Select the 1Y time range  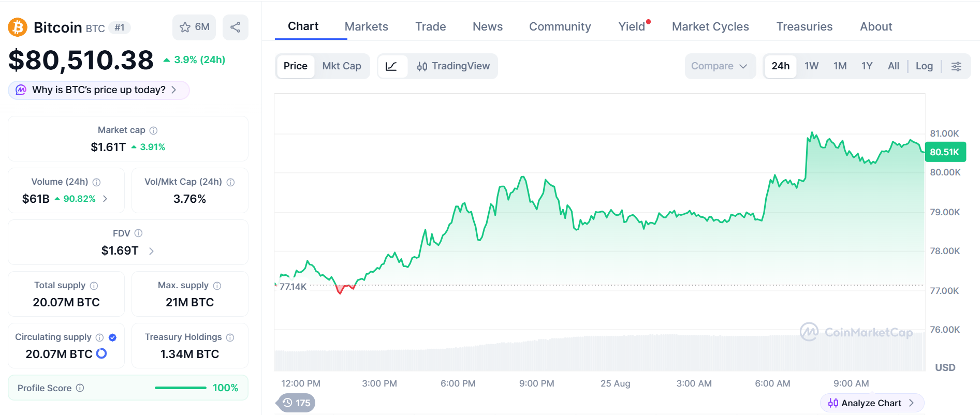[x=867, y=66]
